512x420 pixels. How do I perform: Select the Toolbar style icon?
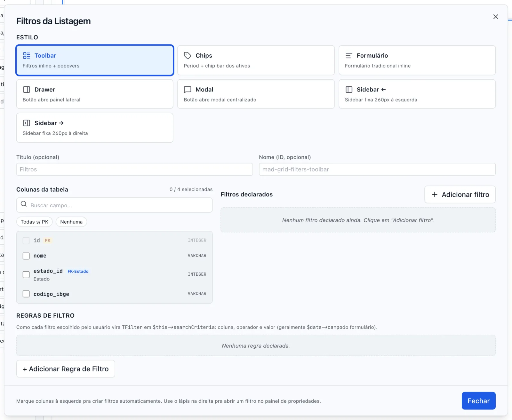[x=27, y=56]
